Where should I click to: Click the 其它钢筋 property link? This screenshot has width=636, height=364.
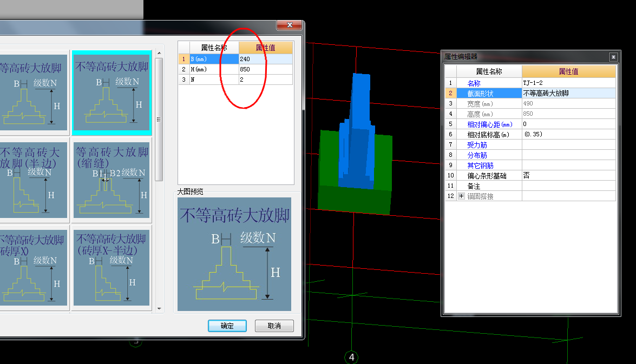point(480,166)
